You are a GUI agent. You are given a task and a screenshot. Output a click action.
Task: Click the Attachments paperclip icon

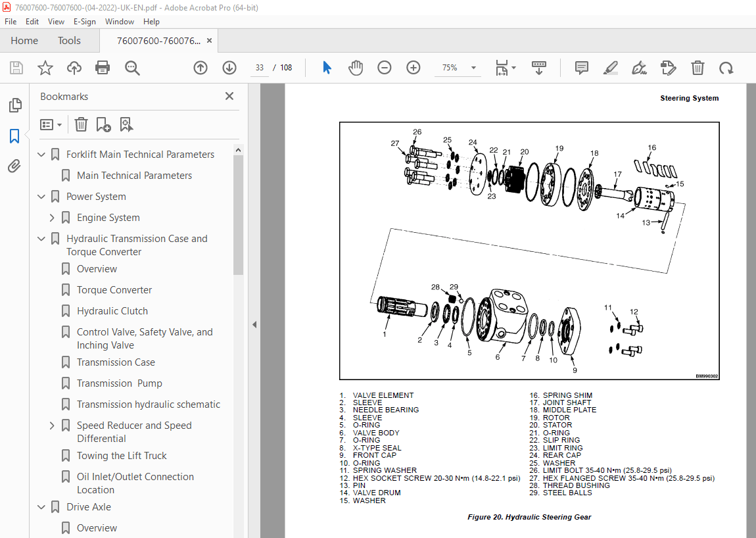click(15, 166)
